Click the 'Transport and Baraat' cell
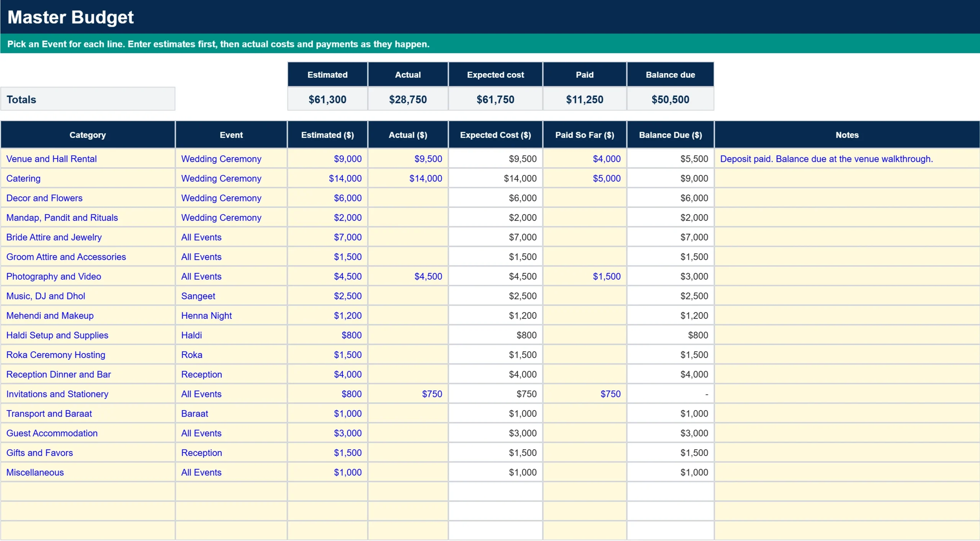This screenshot has height=541, width=980. [x=88, y=413]
